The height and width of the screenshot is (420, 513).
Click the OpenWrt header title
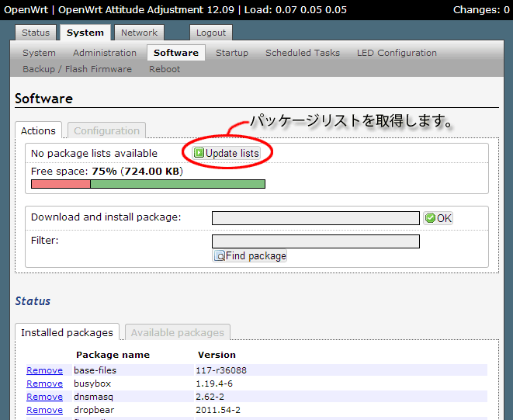tap(26, 10)
